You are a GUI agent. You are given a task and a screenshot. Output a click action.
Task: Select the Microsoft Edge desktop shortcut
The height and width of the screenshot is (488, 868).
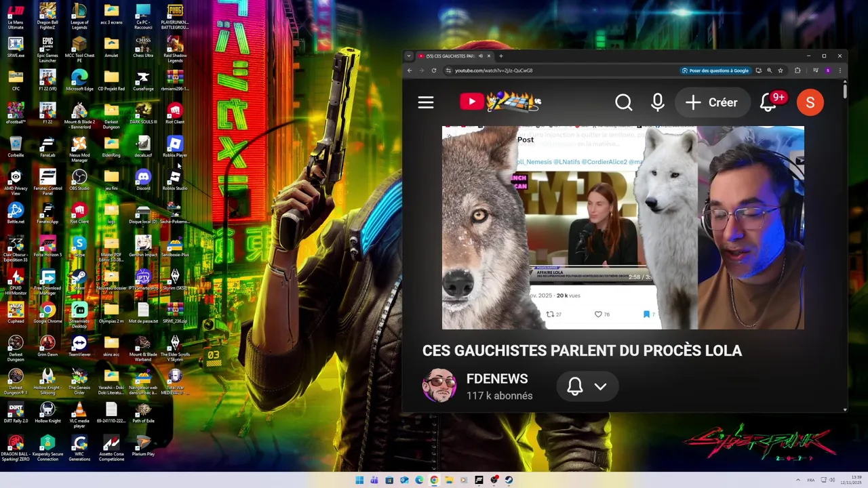point(79,81)
